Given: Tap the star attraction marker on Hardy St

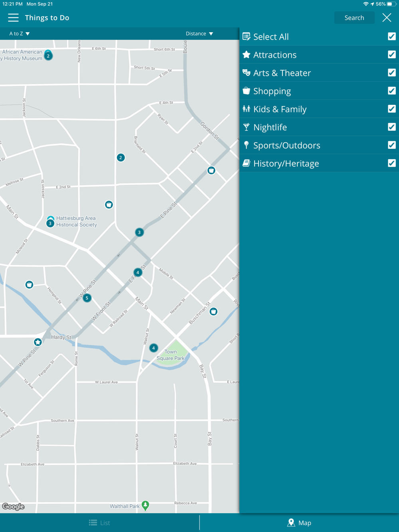Looking at the screenshot, I should click(38, 342).
